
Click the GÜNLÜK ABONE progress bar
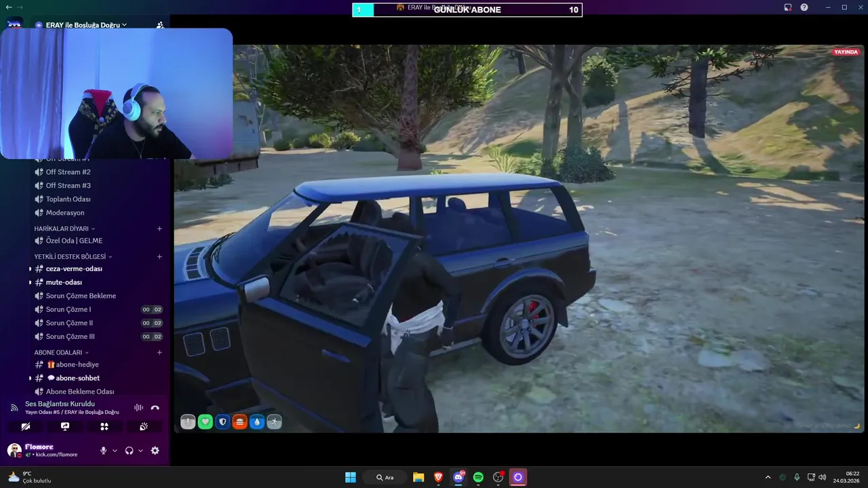467,9
